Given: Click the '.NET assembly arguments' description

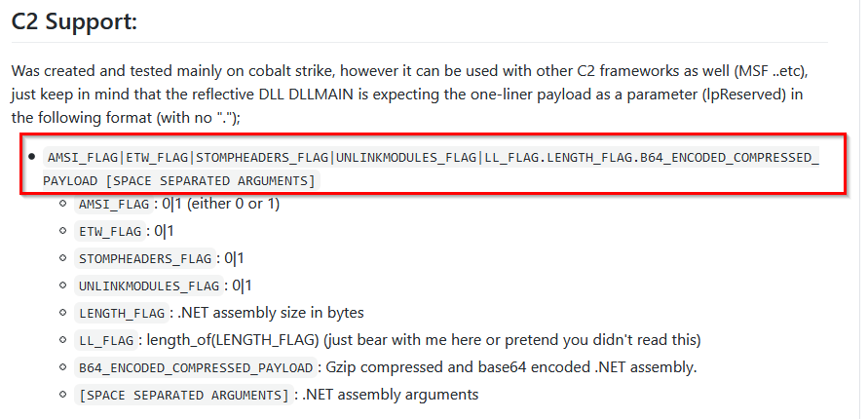Looking at the screenshot, I should pos(391,395).
